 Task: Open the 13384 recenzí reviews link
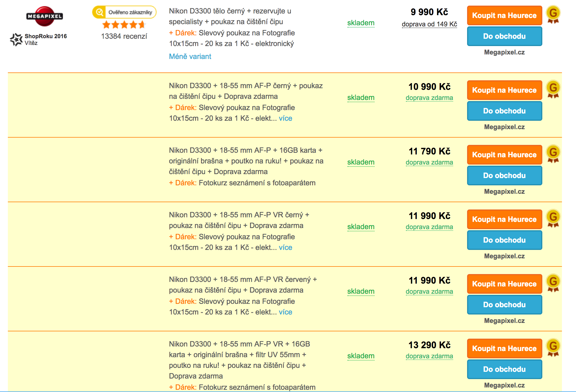(124, 36)
